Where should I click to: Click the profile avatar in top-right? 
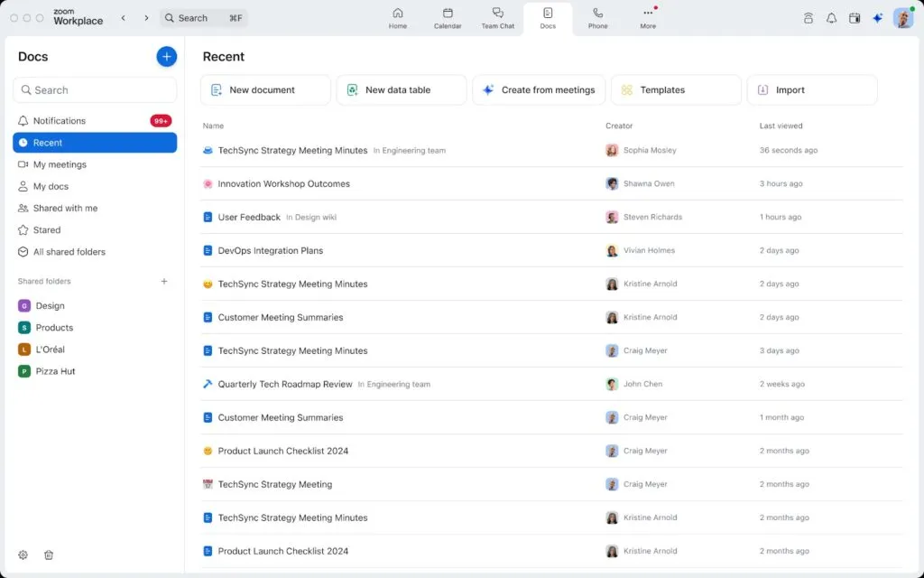coord(902,18)
